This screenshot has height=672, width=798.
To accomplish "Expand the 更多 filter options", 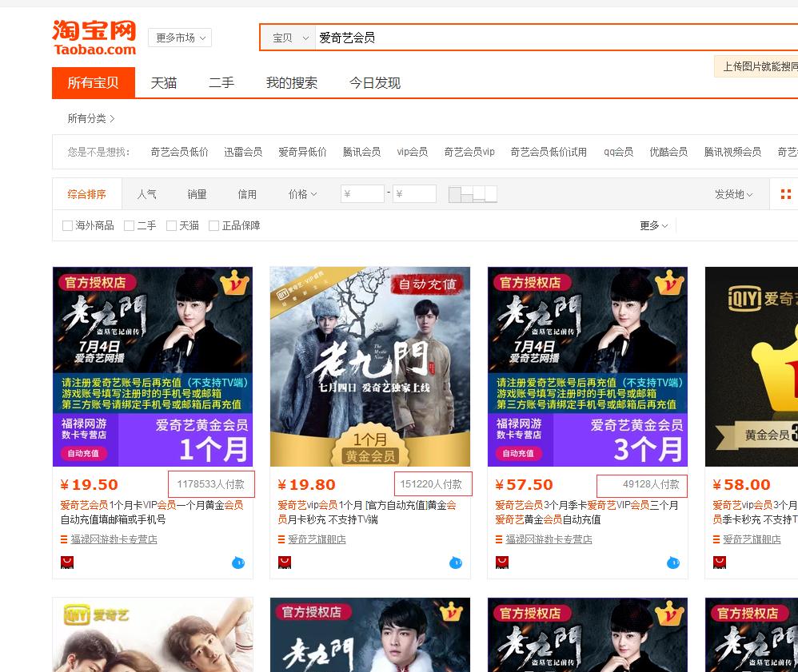I will [x=654, y=225].
